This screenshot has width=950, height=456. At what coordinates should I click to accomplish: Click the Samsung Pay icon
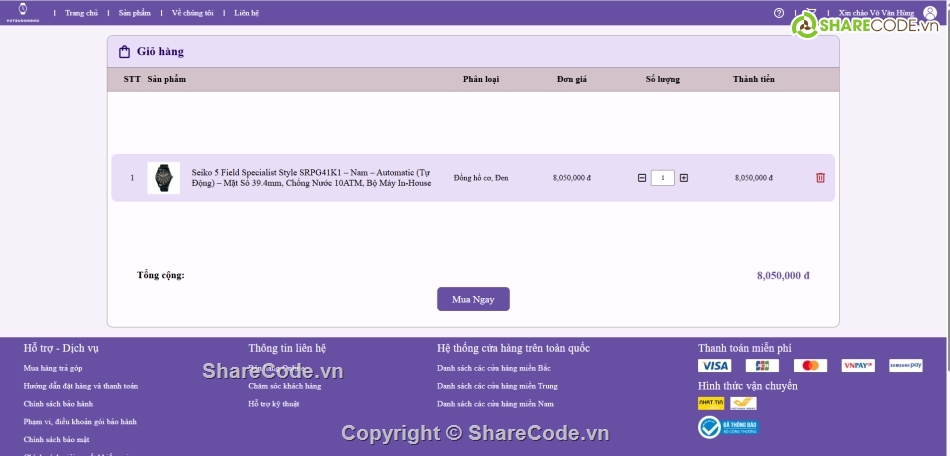pos(905,366)
